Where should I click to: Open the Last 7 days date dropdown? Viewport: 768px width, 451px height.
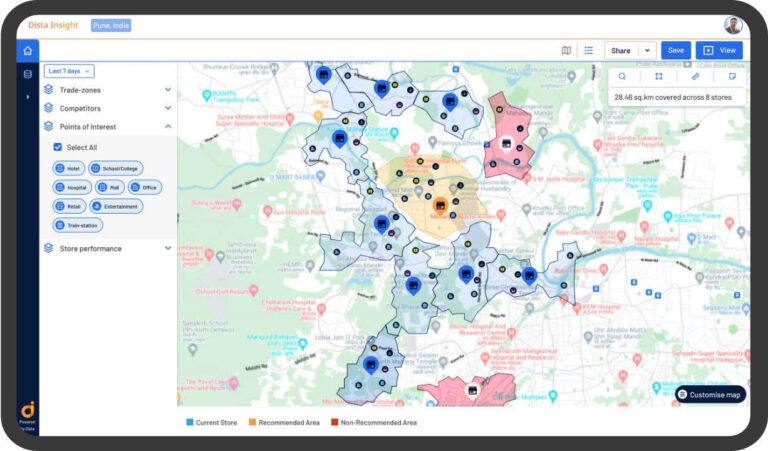pos(69,71)
